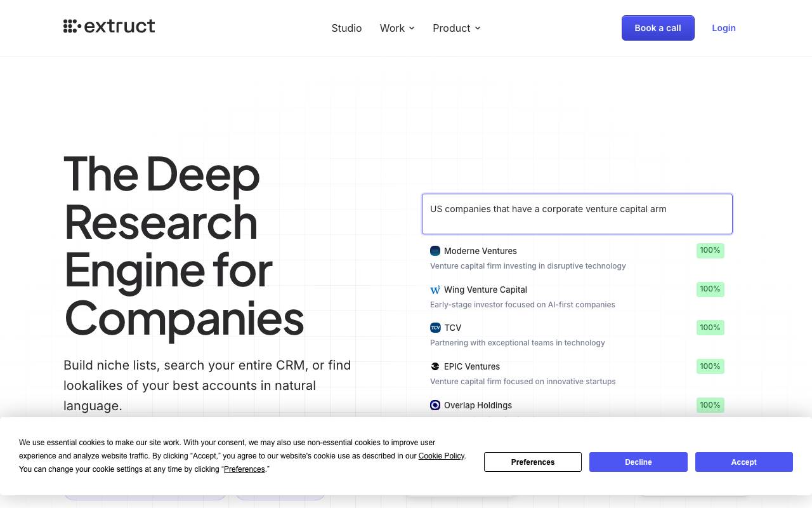The height and width of the screenshot is (508, 812).
Task: Click 'Venture capital firm investing in disruptive technology'
Action: [x=528, y=266]
